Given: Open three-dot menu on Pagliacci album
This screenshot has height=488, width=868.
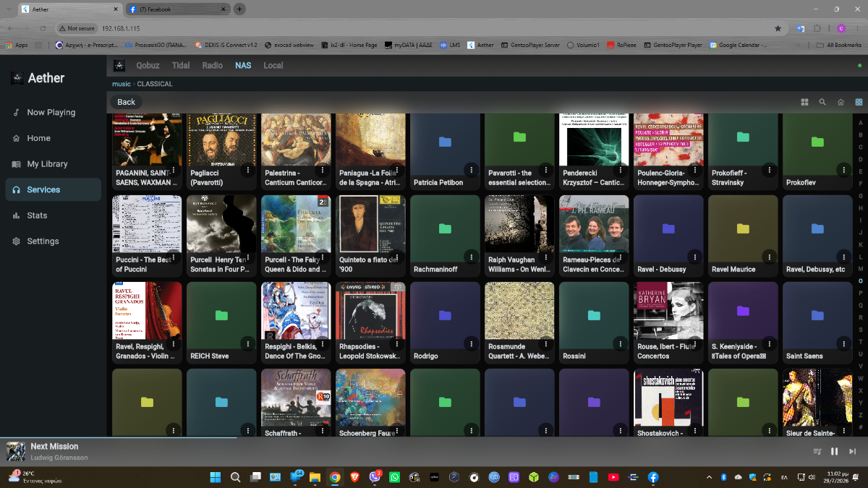Looking at the screenshot, I should [247, 169].
